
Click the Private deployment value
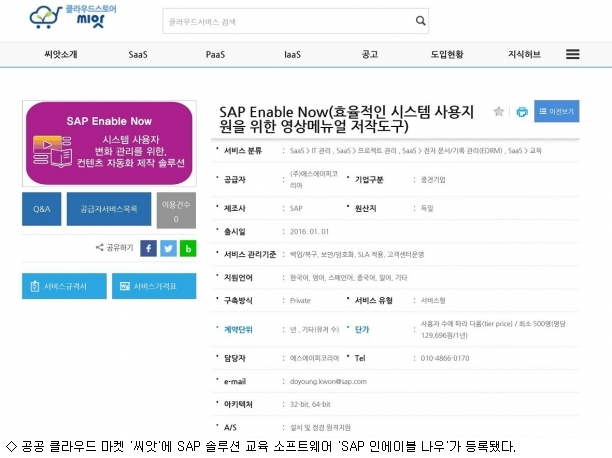300,301
